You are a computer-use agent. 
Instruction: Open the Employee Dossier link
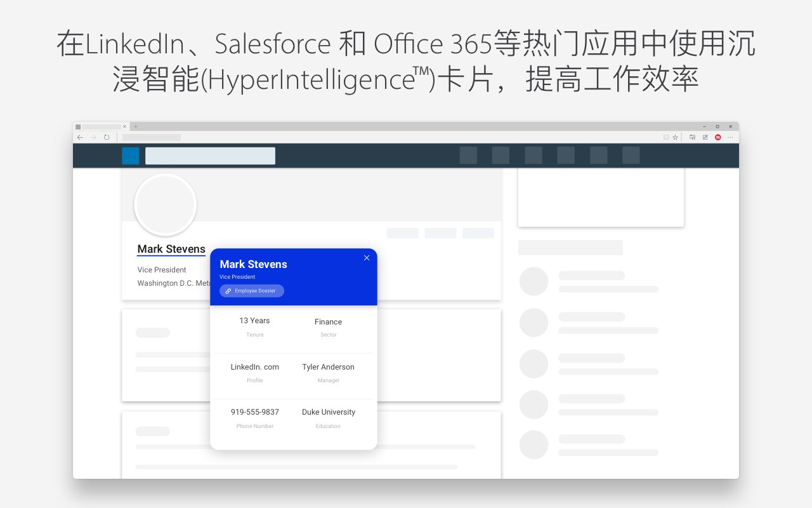[252, 291]
